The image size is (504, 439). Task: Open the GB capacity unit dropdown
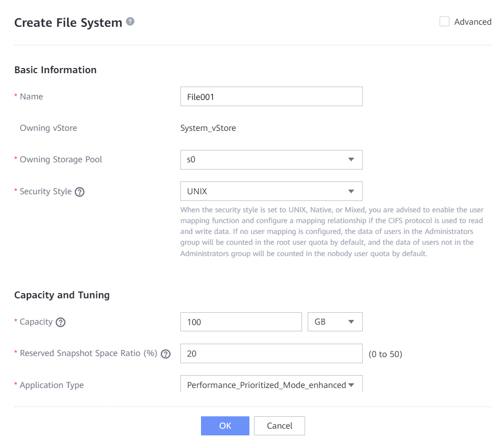tap(335, 322)
